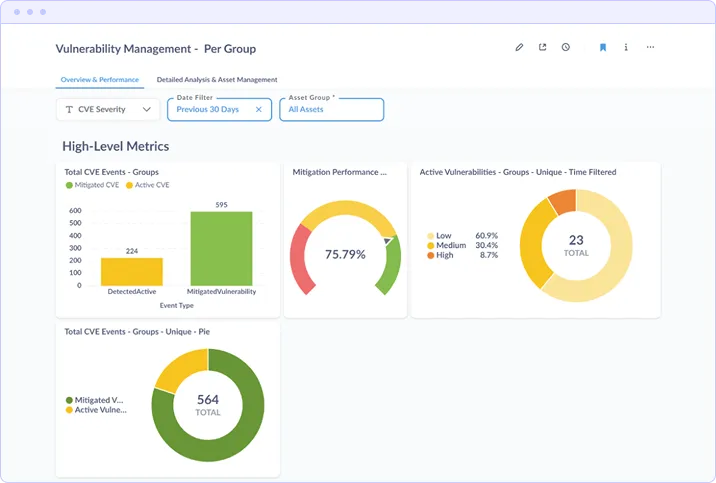Toggle the blue bookmark icon
This screenshot has width=716, height=483.
[x=603, y=47]
